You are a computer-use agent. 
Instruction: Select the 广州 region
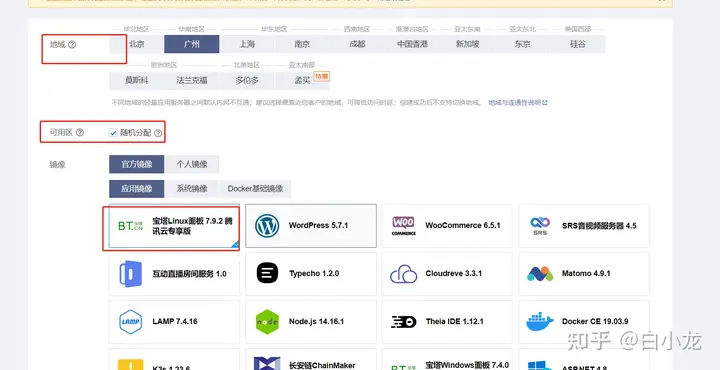coord(192,44)
